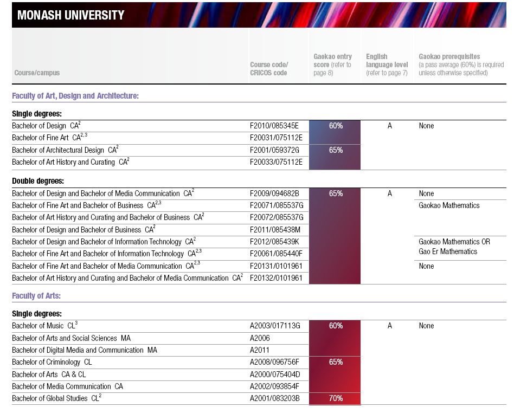Click the 'Gaokao Mathematics OR Gao Er Mathematics' prerequisite

pos(454,247)
